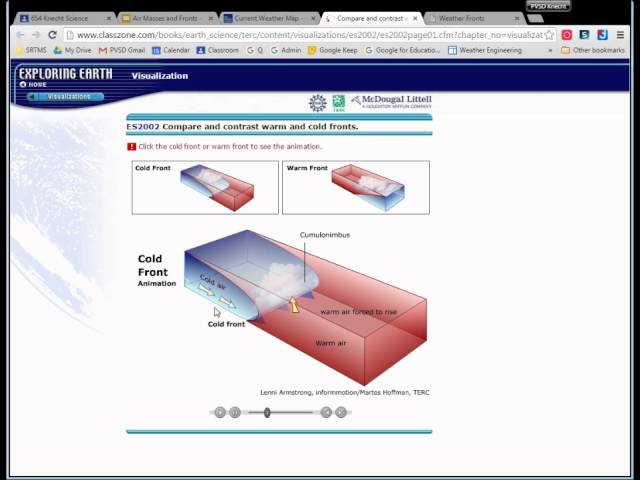
Task: Pause the cold front animation
Action: 235,413
